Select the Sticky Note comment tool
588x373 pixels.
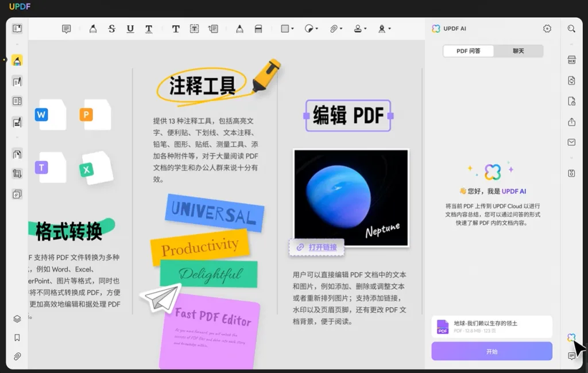[x=67, y=29]
